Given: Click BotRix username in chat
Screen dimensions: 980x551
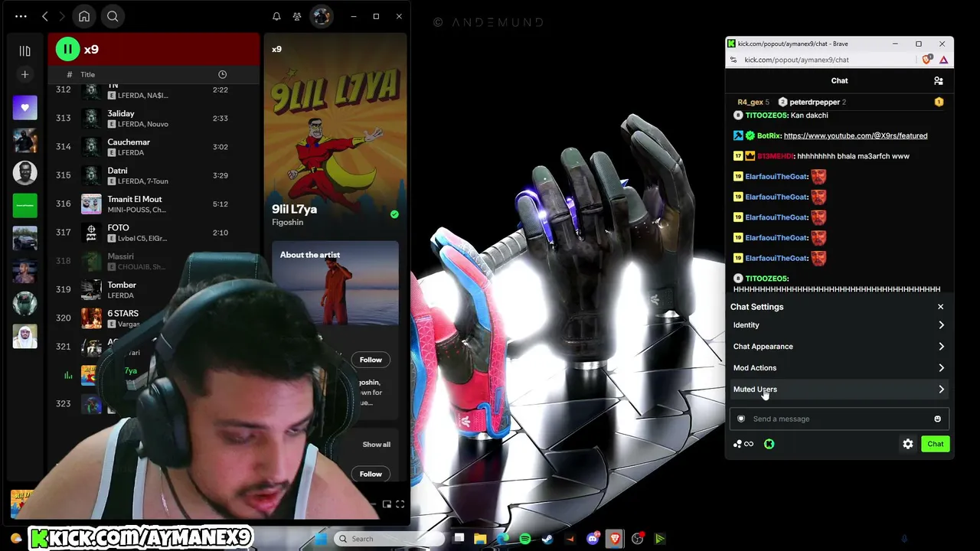Looking at the screenshot, I should 769,136.
